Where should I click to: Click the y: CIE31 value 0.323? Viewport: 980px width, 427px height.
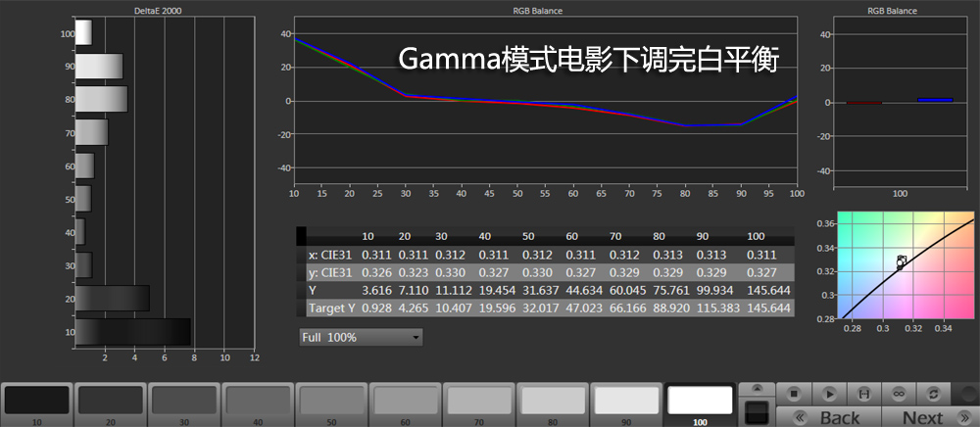click(x=414, y=273)
